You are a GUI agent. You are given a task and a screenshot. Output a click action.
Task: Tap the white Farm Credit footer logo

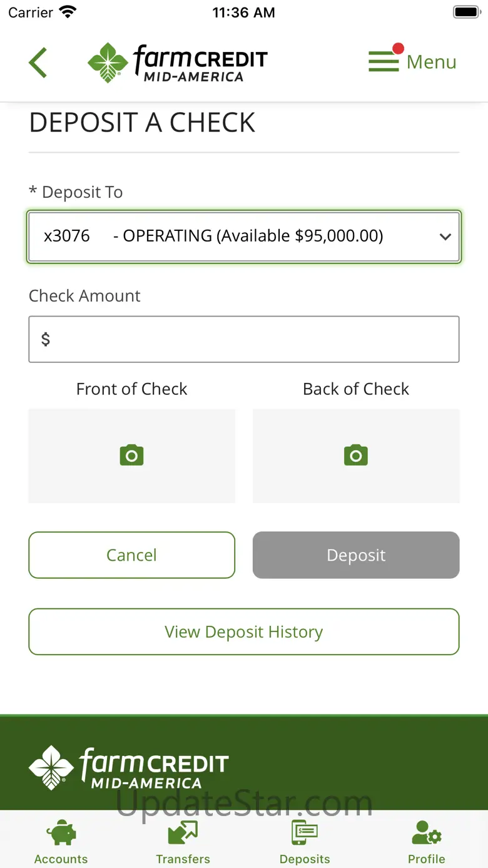[129, 768]
